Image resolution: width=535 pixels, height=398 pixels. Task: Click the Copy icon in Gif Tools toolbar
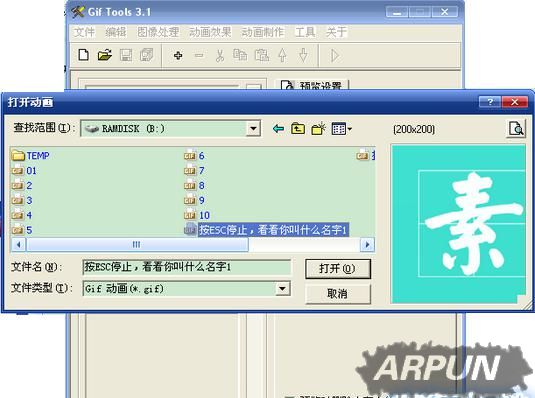240,55
